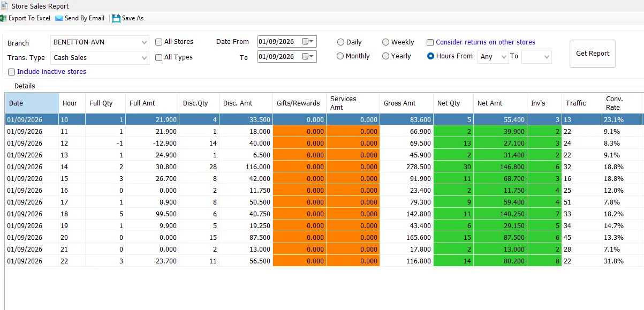This screenshot has width=644, height=310.
Task: Select the Hours From radio button
Action: tap(430, 56)
